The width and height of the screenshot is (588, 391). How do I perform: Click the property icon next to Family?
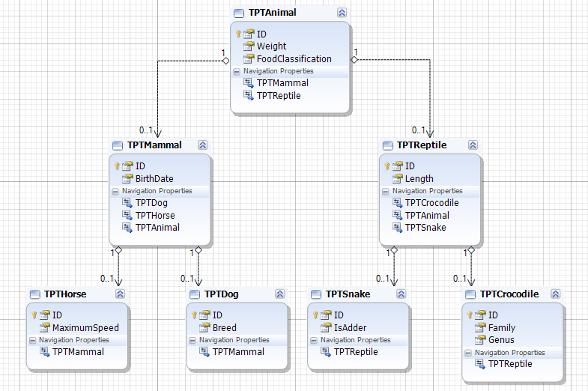click(x=480, y=327)
